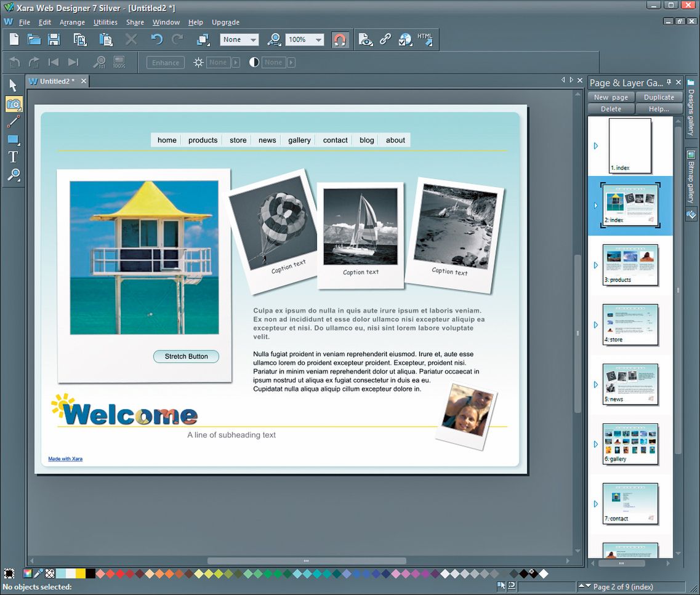
Task: Toggle the selector icon in the status bar
Action: pos(501,586)
